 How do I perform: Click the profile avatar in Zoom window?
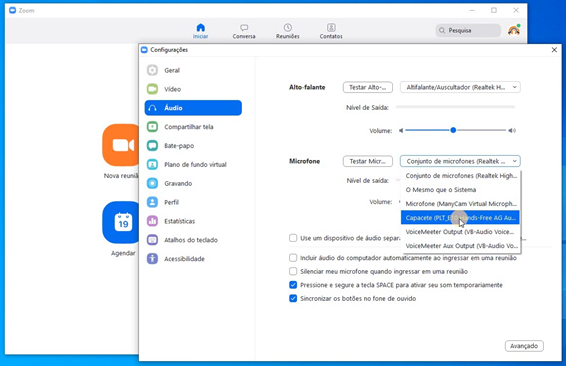point(514,30)
